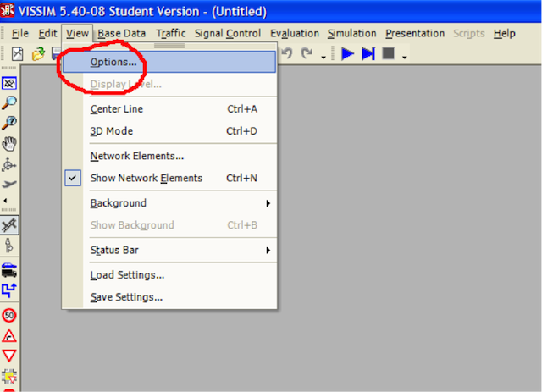542x392 pixels.
Task: Click the New file icon in toolbar
Action: click(x=17, y=54)
